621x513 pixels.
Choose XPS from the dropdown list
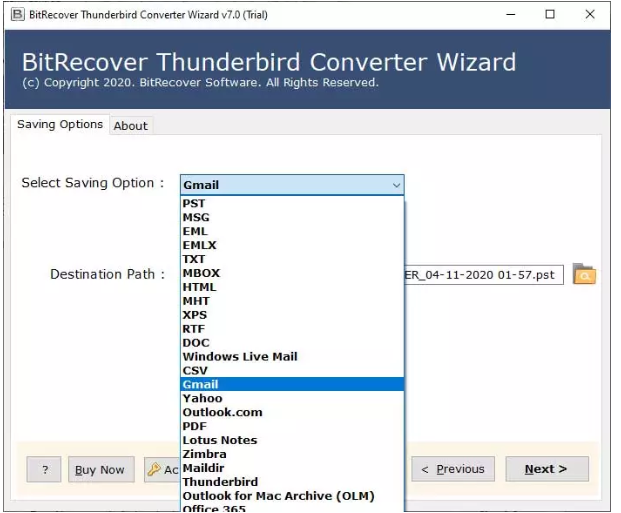pos(292,315)
